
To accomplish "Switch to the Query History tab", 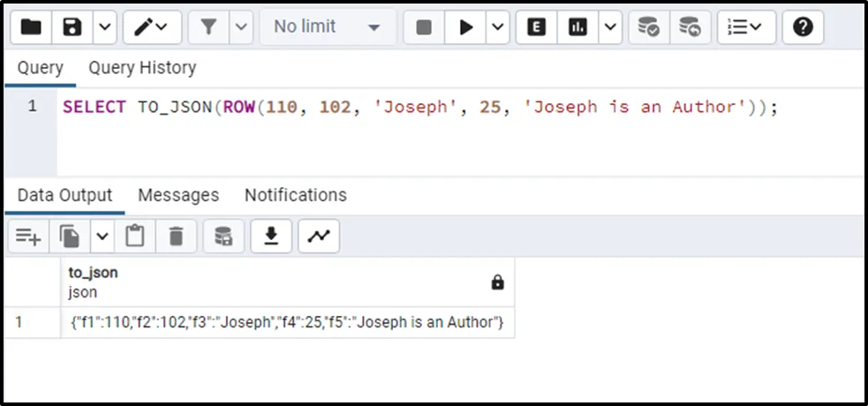I will [142, 68].
